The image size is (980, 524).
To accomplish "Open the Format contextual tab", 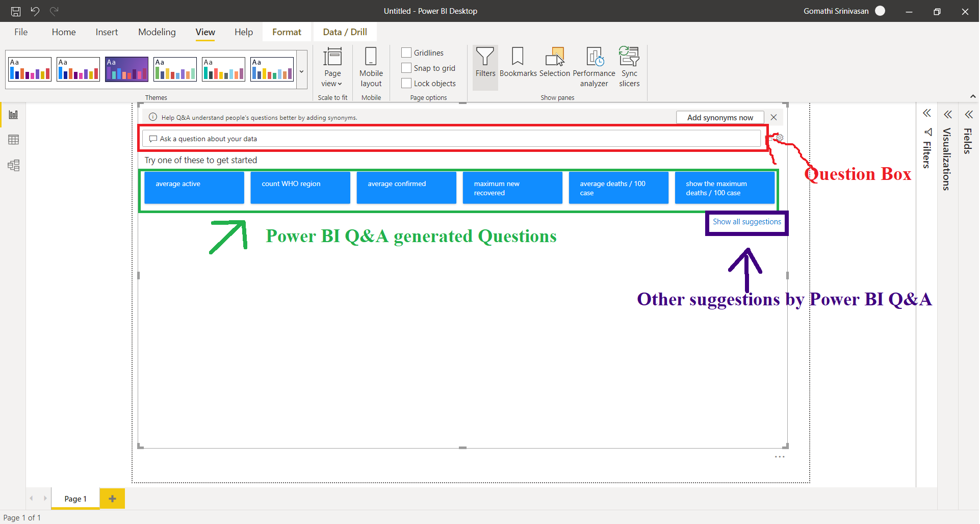I will coord(287,32).
